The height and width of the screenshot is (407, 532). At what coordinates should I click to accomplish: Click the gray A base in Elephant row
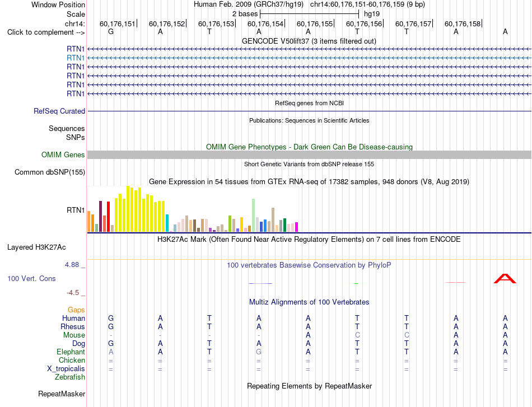point(111,352)
